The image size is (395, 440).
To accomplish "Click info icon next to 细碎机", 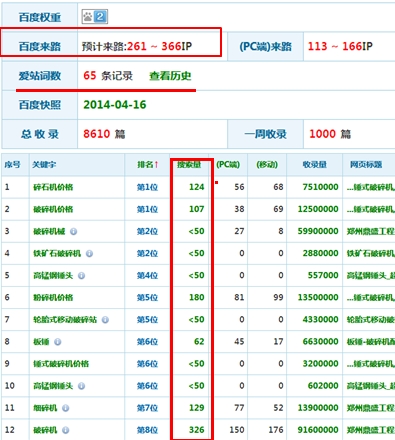I will tap(66, 408).
